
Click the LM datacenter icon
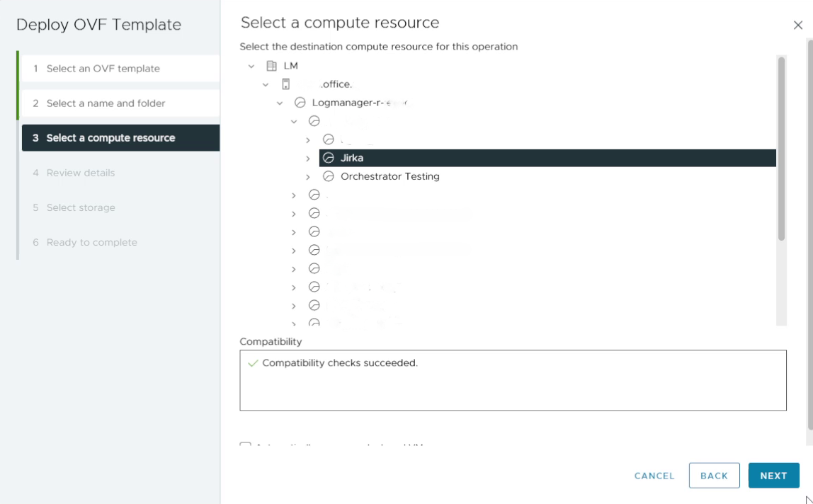click(x=272, y=65)
